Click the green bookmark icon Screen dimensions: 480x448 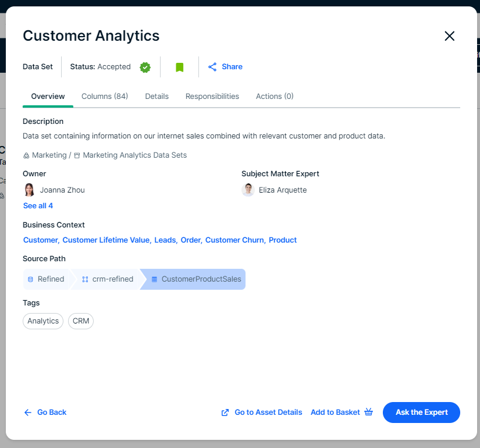point(179,67)
